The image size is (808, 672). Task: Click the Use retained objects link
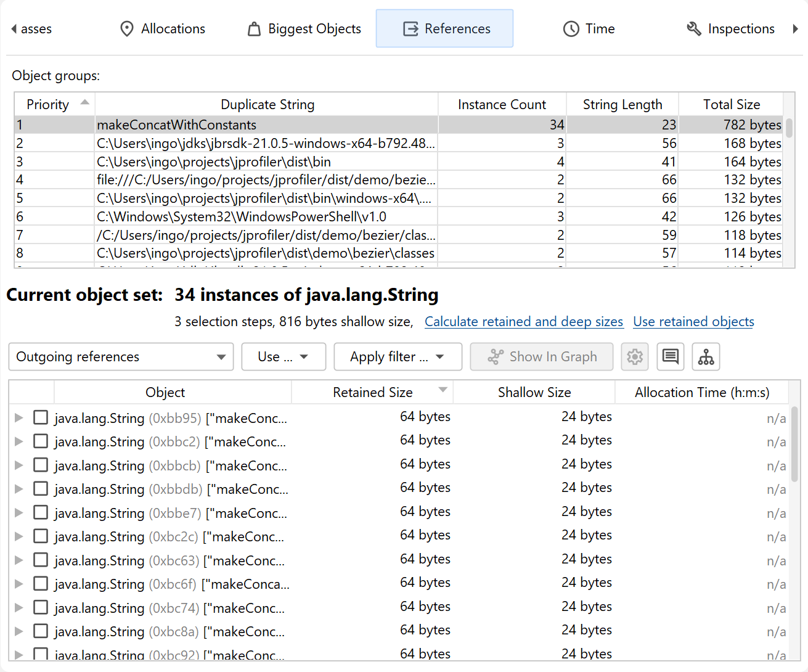click(693, 322)
